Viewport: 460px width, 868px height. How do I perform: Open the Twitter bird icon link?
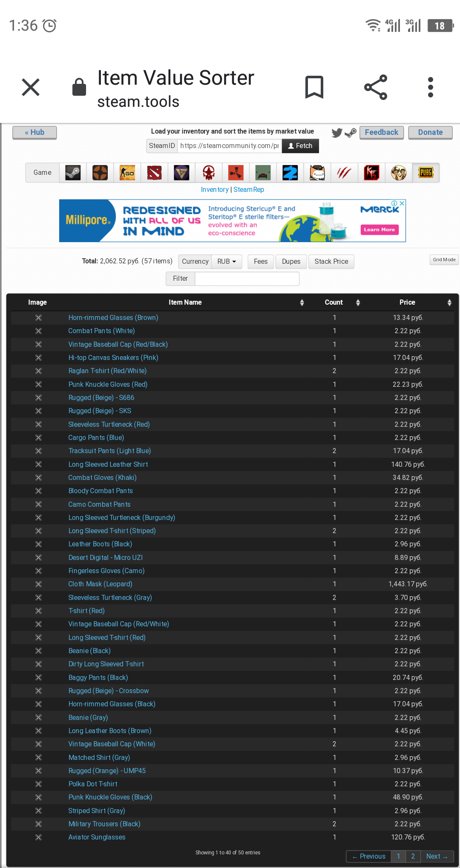point(337,133)
